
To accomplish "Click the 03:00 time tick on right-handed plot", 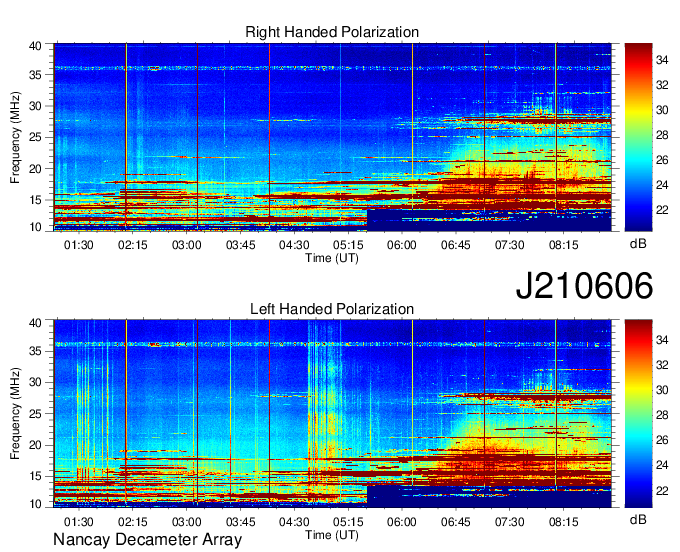I will tap(186, 245).
